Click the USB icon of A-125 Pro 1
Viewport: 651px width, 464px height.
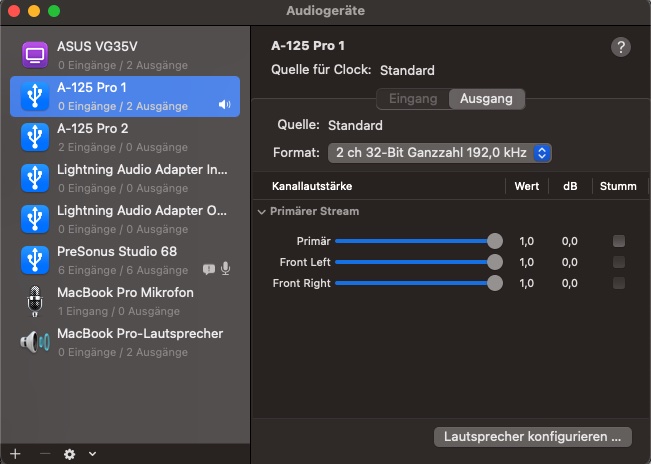pyautogui.click(x=35, y=96)
